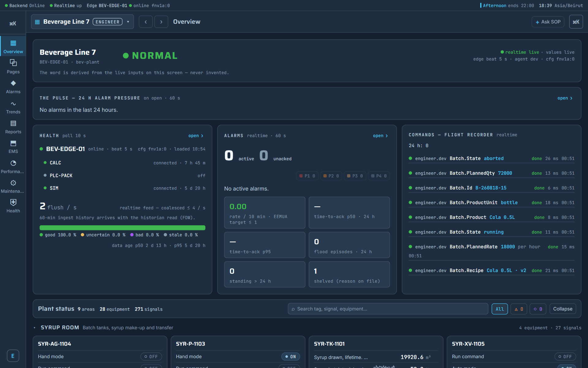The height and width of the screenshot is (368, 588).
Task: Toggle Run command for SYR-XV-1105
Action: pyautogui.click(x=565, y=357)
